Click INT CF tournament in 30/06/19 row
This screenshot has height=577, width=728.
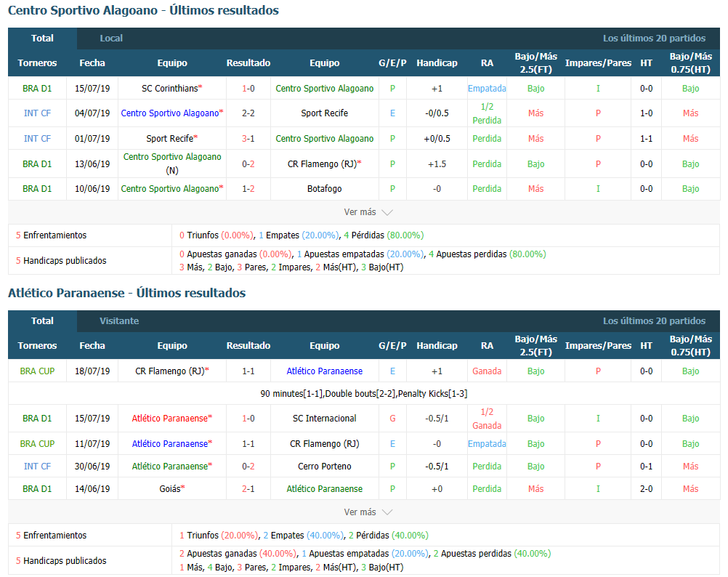[37, 467]
